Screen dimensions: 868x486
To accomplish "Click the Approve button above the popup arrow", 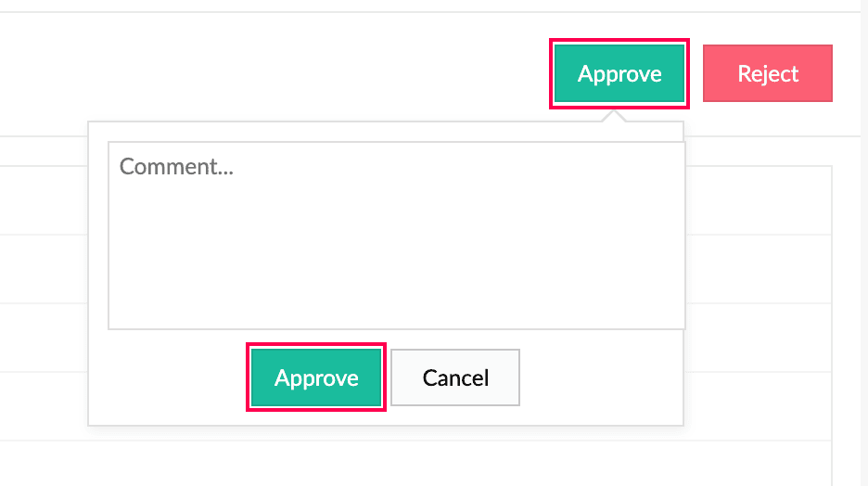I will click(619, 73).
